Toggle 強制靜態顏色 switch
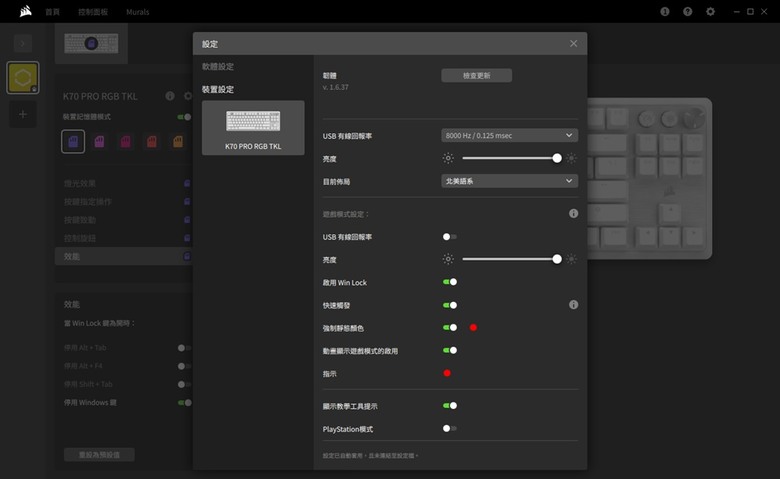Screen dimensions: 780x479 (450, 327)
